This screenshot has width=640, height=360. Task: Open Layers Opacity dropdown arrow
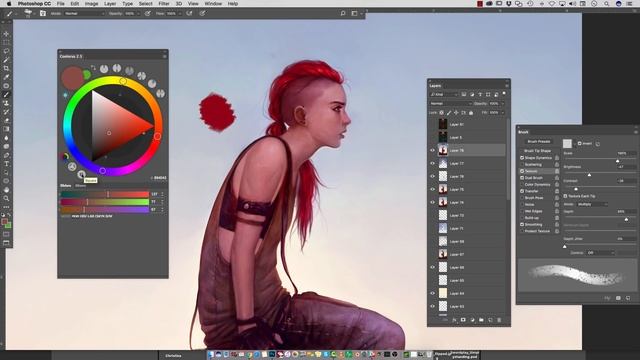tap(502, 104)
